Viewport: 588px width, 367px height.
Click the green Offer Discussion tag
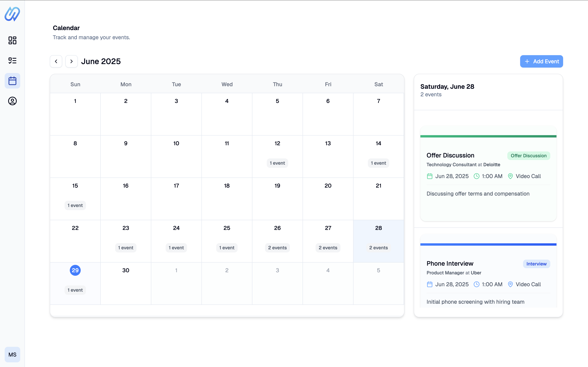point(528,156)
